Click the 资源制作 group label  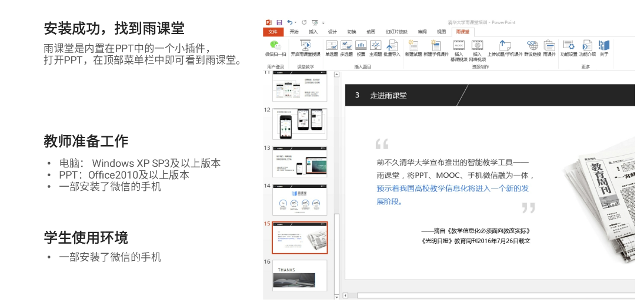(480, 66)
